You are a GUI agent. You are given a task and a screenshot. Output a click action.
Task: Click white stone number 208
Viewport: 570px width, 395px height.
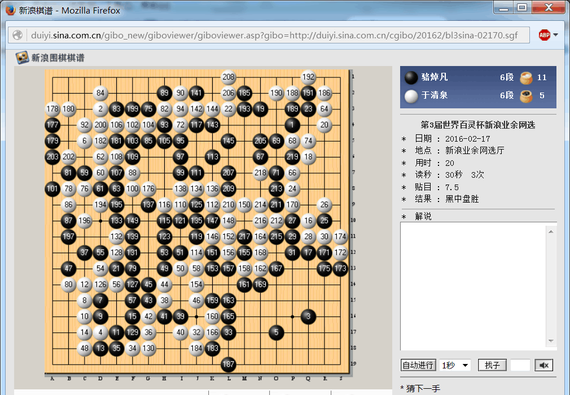[228, 77]
